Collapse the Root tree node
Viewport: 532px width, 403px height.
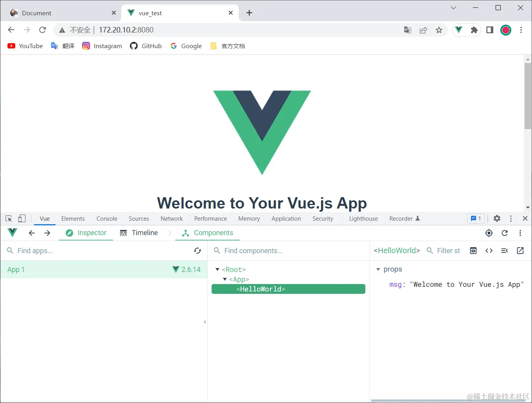click(217, 269)
